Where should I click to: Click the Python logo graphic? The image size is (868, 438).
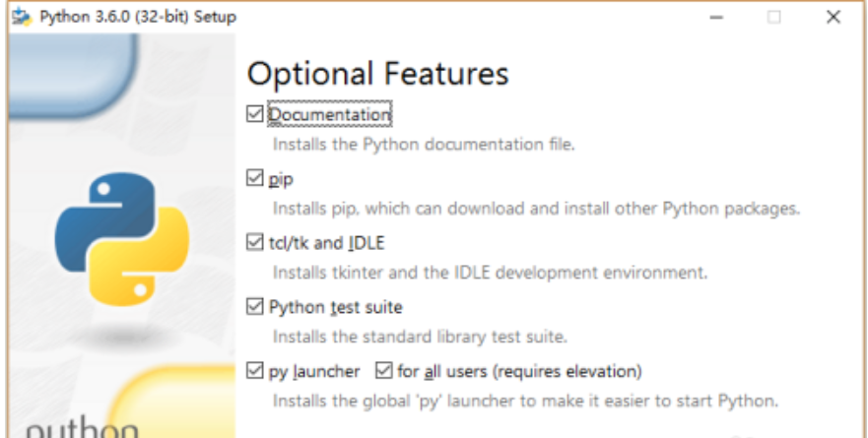tap(122, 239)
